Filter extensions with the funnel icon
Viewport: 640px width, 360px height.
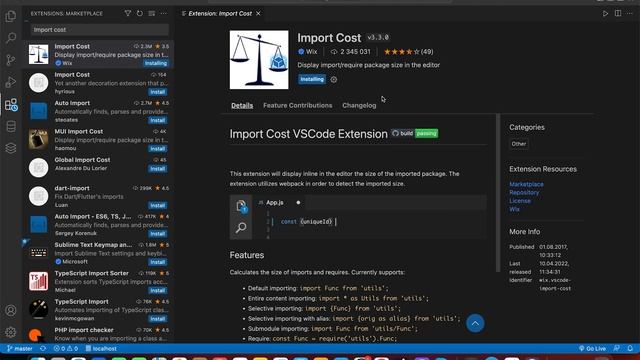128,13
